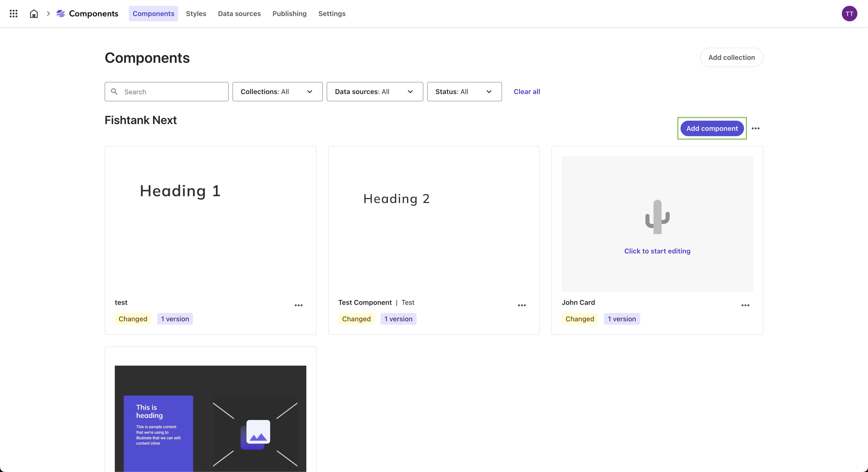Switch to the Styles tab
The image size is (868, 472).
196,14
